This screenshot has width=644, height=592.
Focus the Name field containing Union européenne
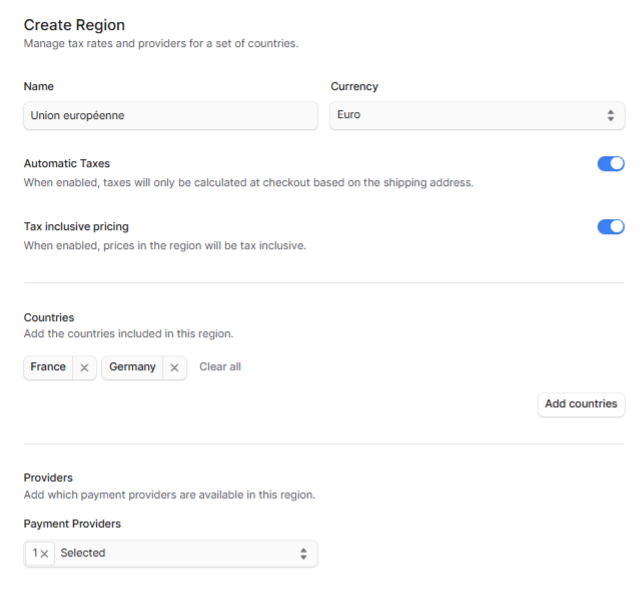pyautogui.click(x=170, y=115)
